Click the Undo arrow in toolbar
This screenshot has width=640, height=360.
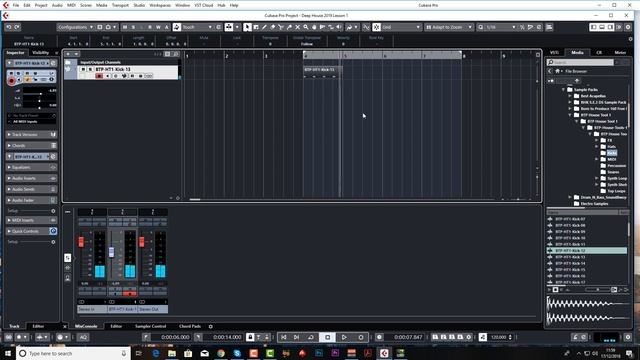9,27
